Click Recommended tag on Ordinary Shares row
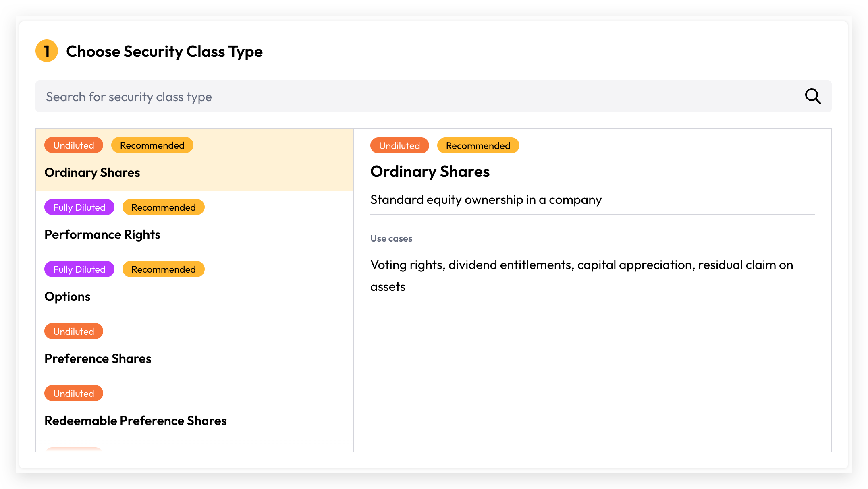Screen dimensions: 868x489 tap(152, 145)
